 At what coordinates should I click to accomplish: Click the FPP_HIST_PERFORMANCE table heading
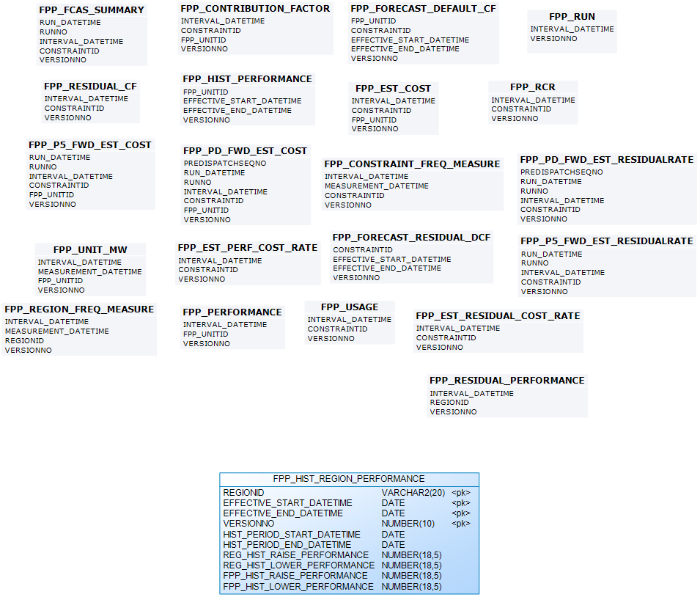(247, 78)
